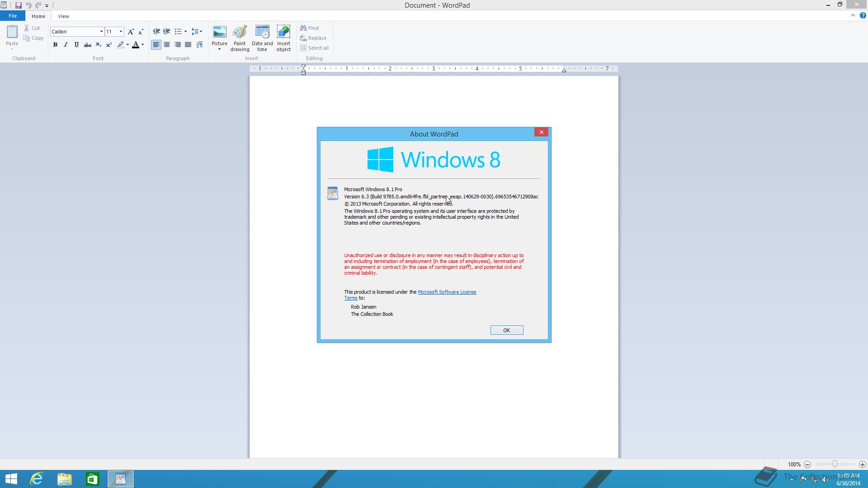The width and height of the screenshot is (868, 488).
Task: Open WordPad Help question mark
Action: [x=863, y=16]
